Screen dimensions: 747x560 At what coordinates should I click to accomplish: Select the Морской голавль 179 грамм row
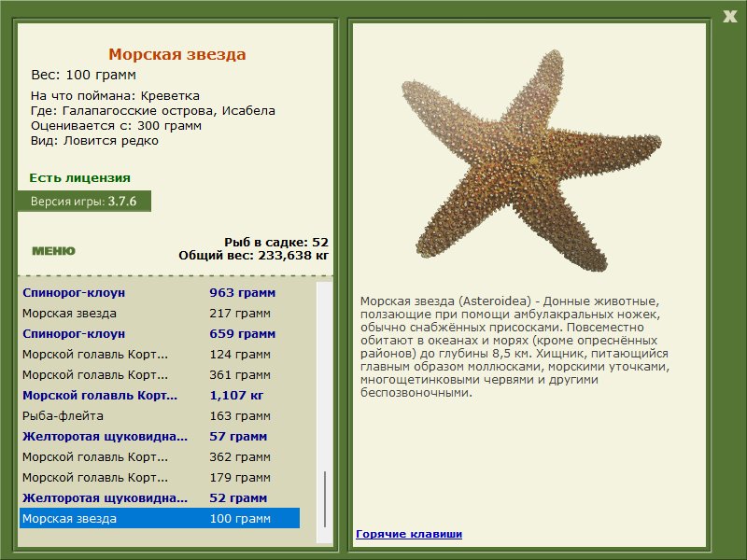tap(160, 477)
